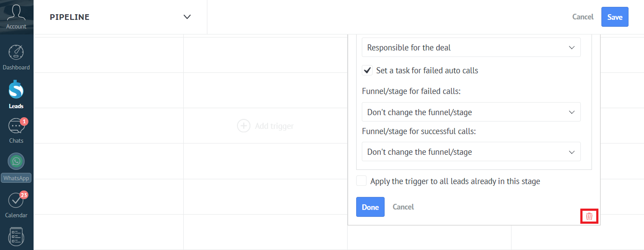
Task: Open Chats with unread badge
Action: [x=16, y=126]
